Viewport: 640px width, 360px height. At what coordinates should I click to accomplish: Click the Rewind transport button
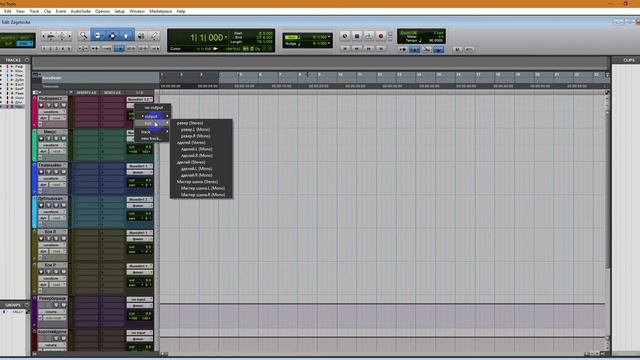pos(357,49)
